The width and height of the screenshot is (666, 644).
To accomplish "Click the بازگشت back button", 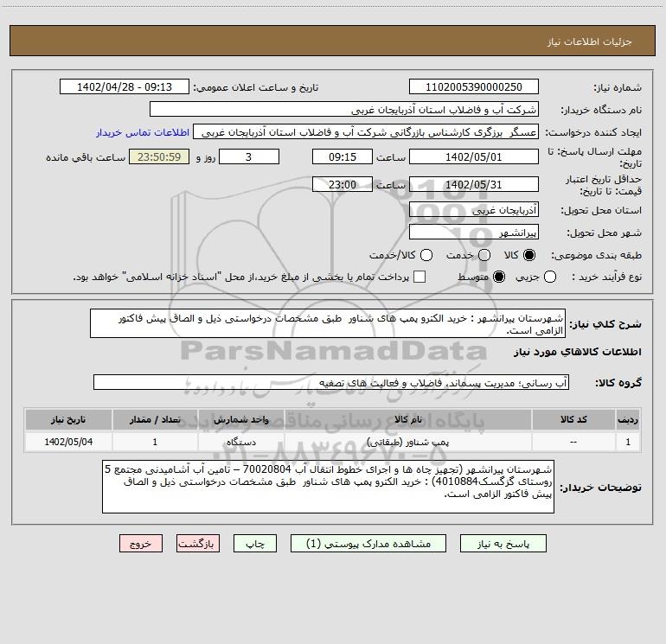I will (198, 544).
